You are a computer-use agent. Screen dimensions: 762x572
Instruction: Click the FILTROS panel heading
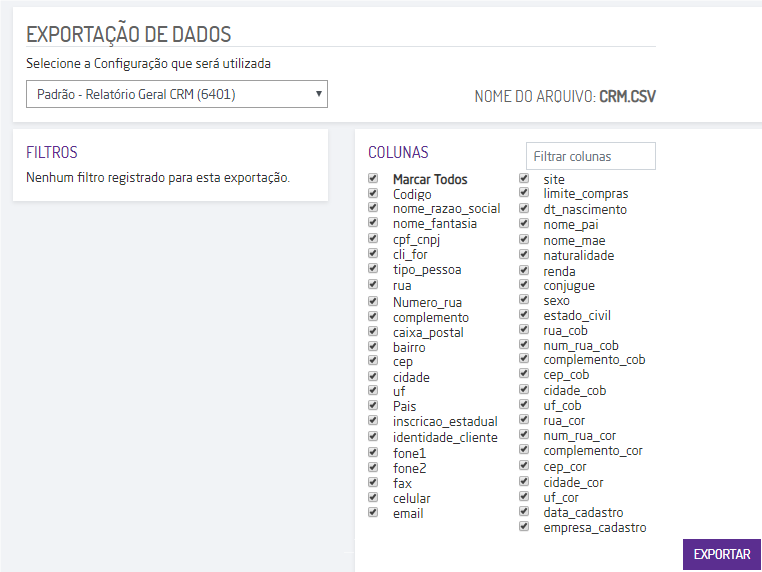pyautogui.click(x=52, y=152)
